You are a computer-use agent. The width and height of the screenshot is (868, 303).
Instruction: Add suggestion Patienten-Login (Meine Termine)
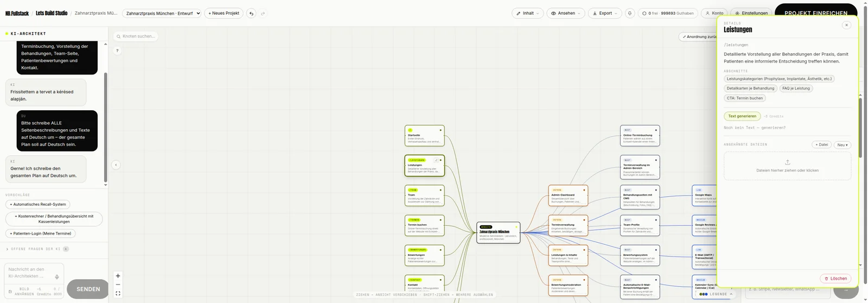tap(41, 233)
